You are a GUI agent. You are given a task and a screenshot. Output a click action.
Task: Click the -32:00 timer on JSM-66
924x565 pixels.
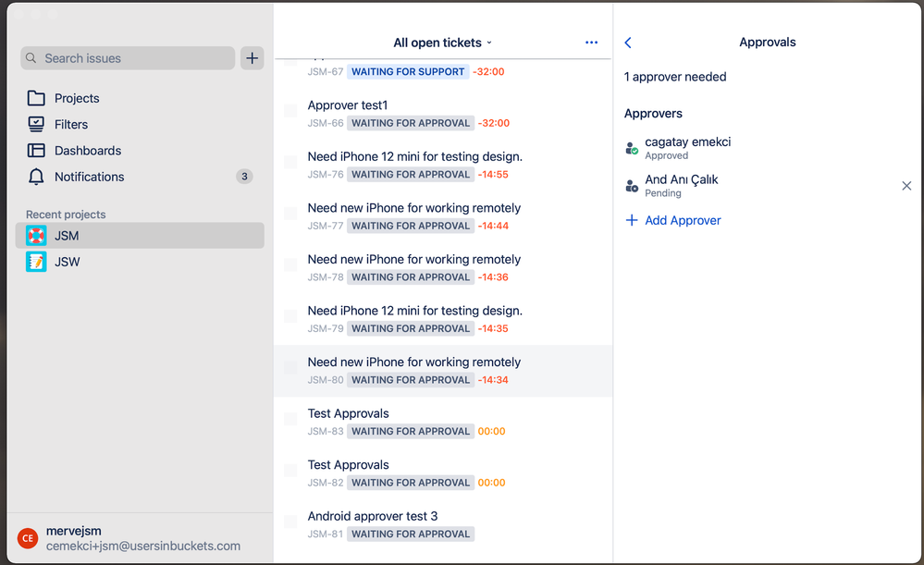494,123
